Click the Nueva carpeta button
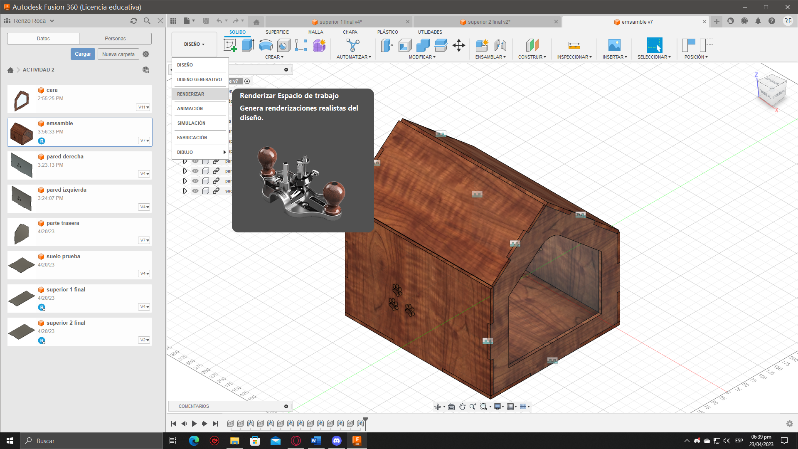Screen dimensions: 798x449 click(117, 55)
